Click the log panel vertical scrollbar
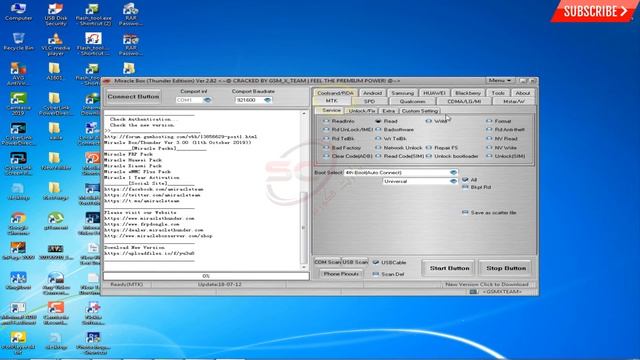640x360 pixels. point(304,190)
